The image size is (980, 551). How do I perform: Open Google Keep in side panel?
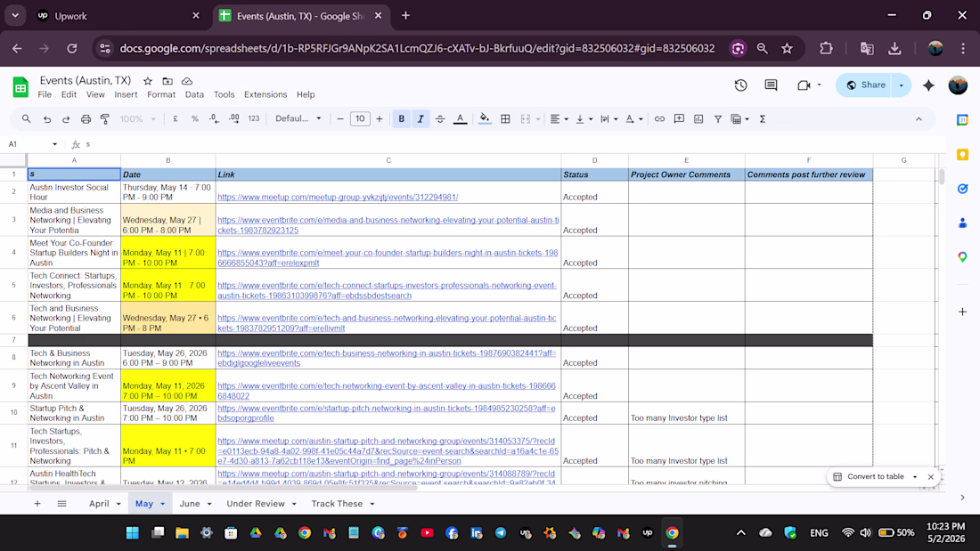click(x=962, y=154)
